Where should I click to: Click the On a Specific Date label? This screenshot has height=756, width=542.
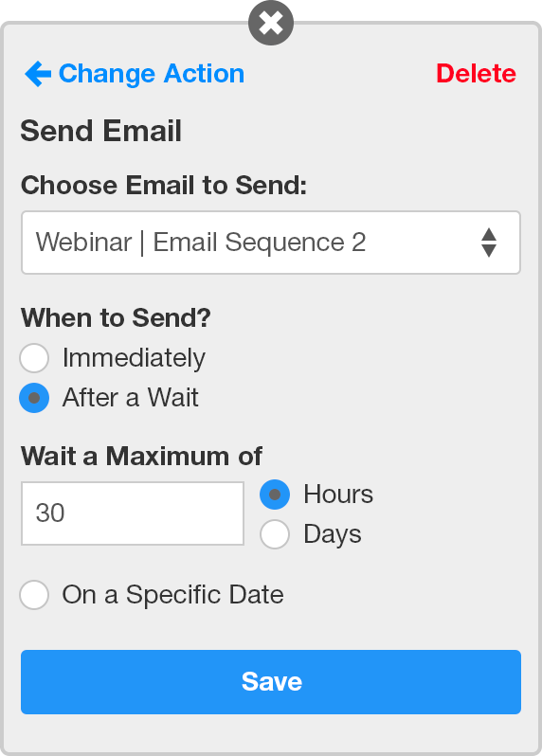coord(172,595)
